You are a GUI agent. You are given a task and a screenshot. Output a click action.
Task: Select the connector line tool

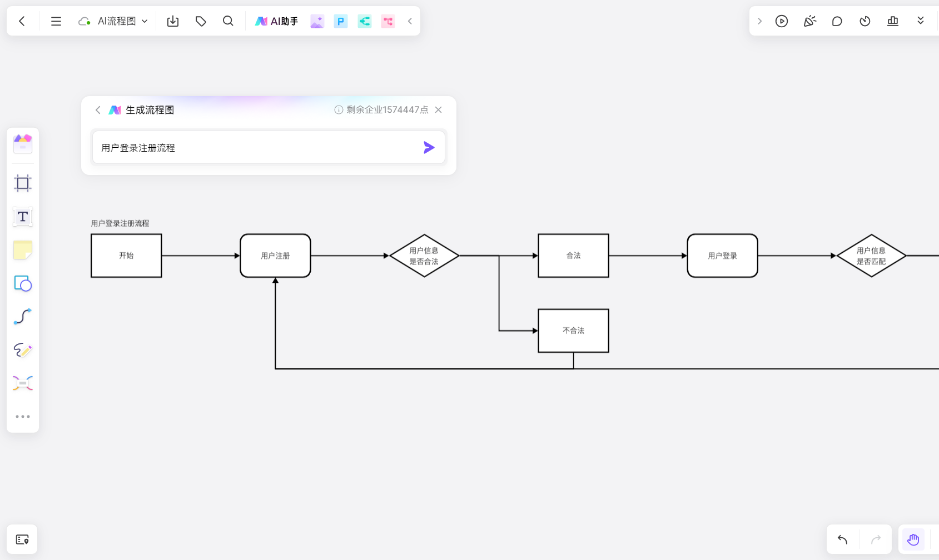pos(23,317)
